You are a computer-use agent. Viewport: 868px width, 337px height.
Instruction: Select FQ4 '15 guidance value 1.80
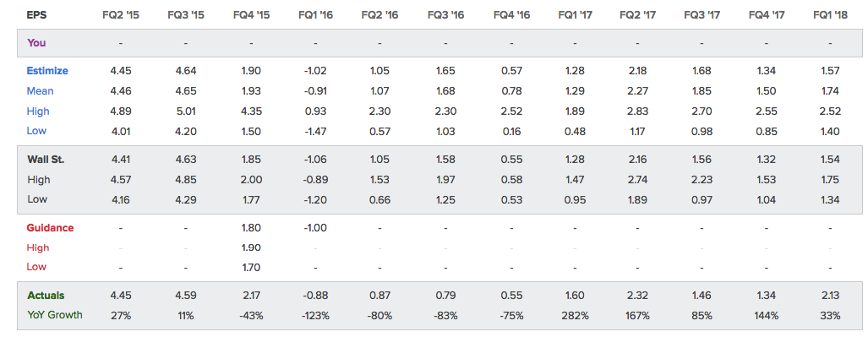pyautogui.click(x=251, y=227)
